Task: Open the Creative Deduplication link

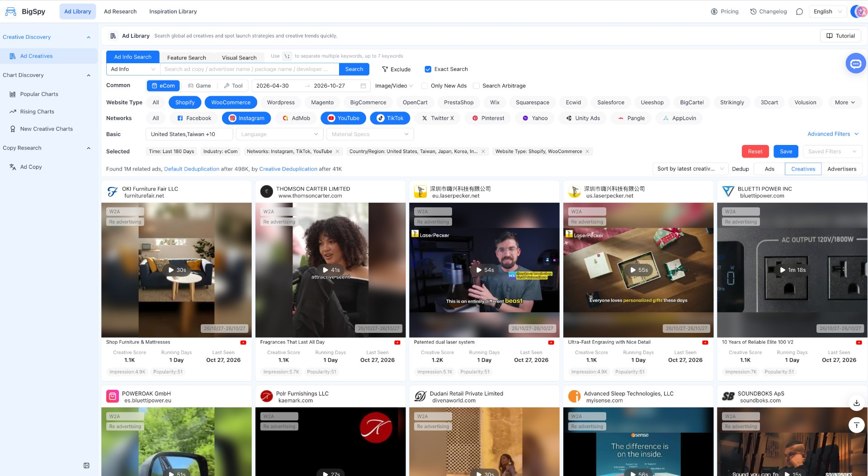Action: point(288,169)
